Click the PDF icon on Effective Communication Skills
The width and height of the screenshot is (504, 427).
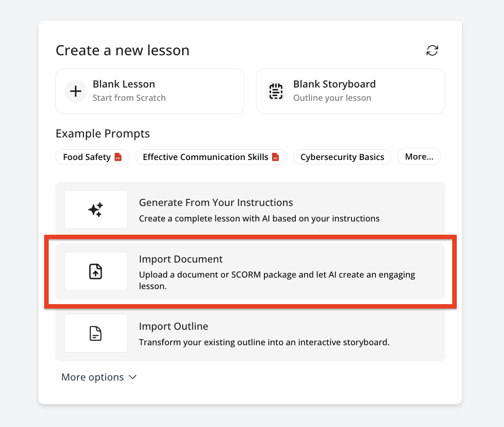(x=275, y=157)
